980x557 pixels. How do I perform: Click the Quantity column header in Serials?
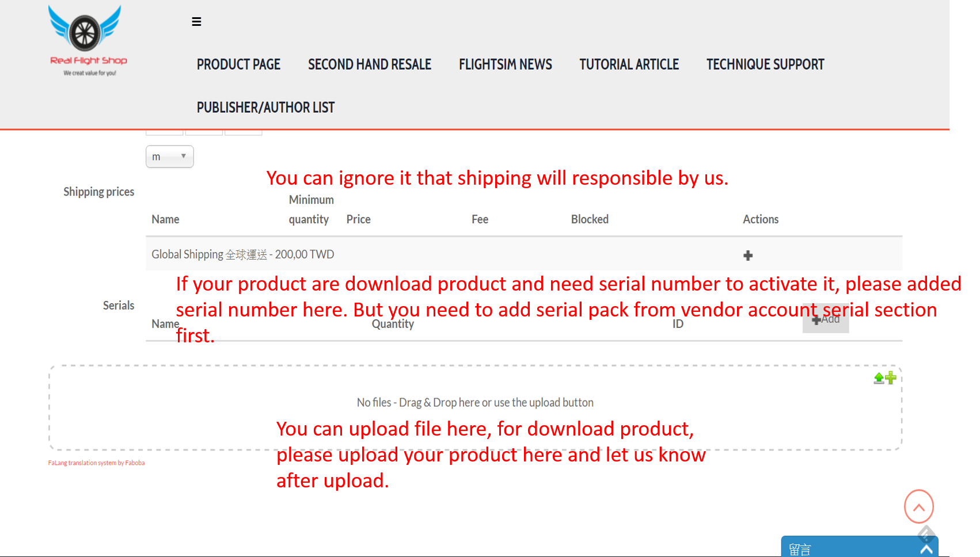[x=393, y=324]
